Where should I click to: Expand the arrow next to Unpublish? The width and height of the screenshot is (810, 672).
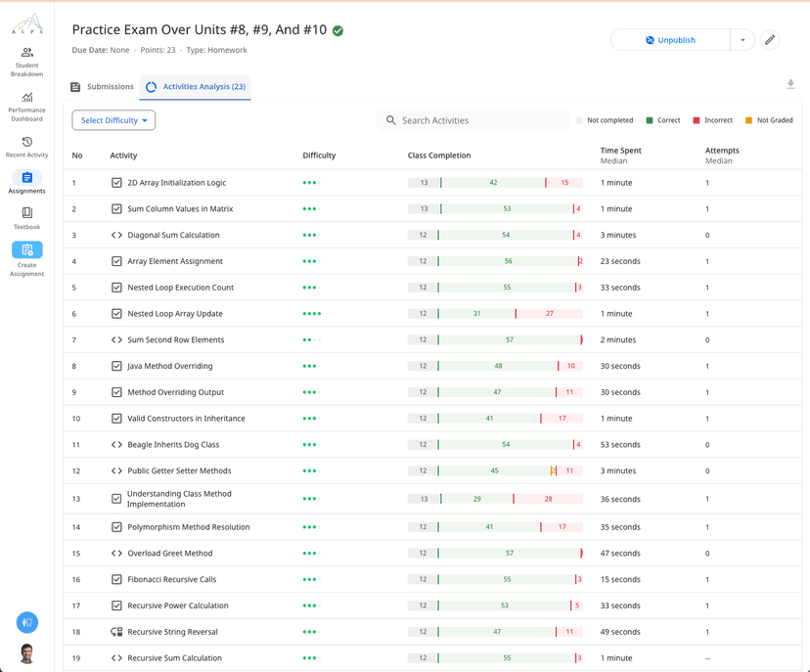(x=742, y=40)
